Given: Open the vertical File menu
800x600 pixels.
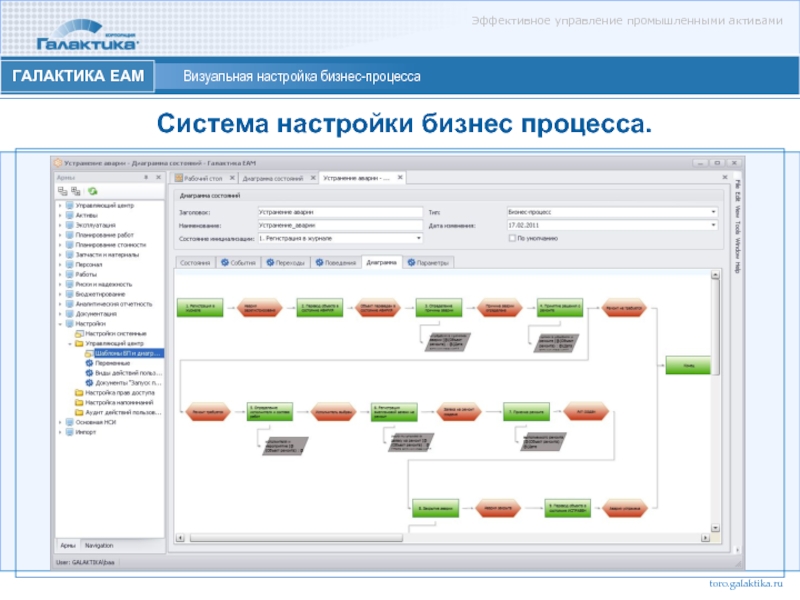Looking at the screenshot, I should (737, 183).
